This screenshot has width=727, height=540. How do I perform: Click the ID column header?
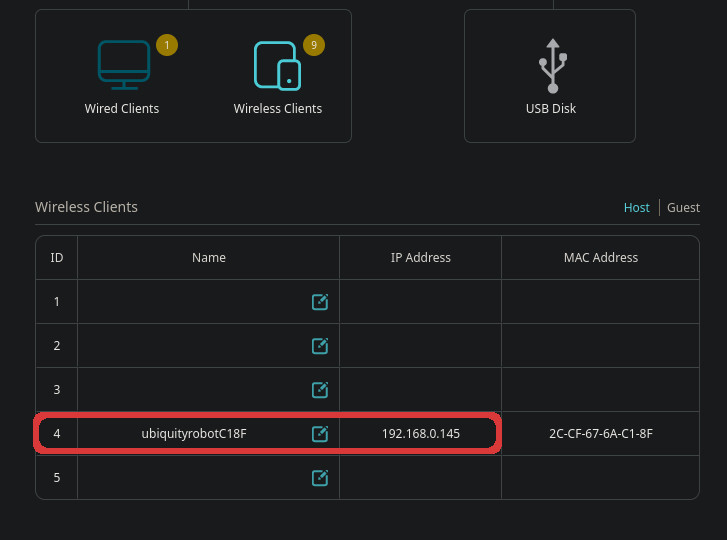point(57,258)
